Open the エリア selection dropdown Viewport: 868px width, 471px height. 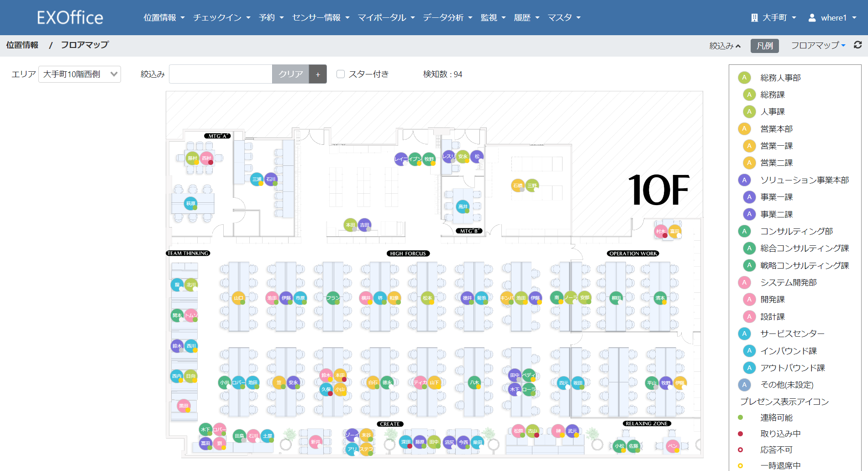(x=80, y=74)
